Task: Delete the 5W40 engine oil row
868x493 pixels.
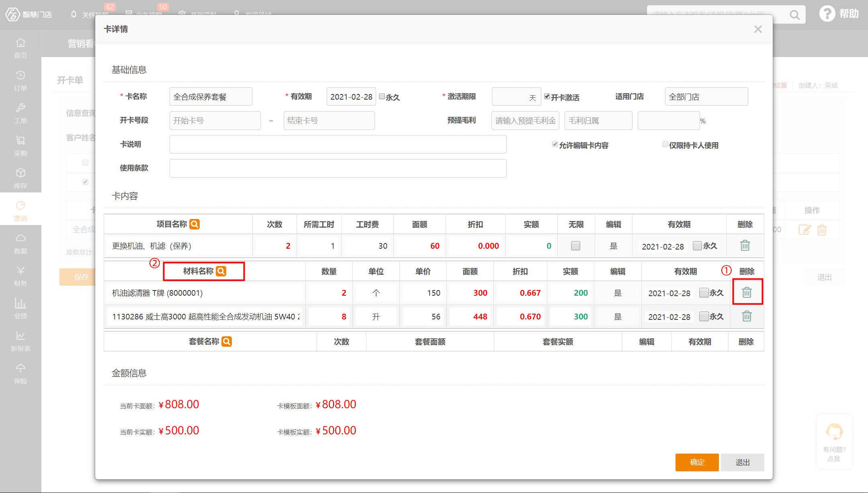Action: click(x=747, y=316)
